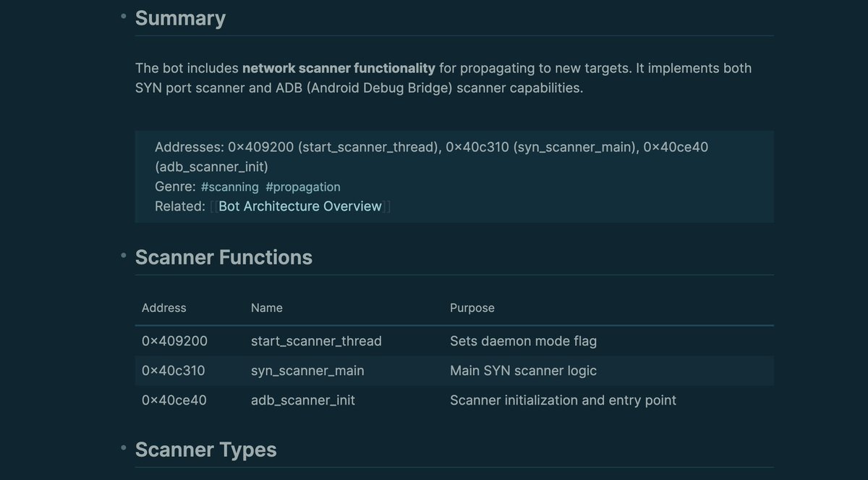Click the Purpose column header
868x480 pixels.
(x=472, y=308)
